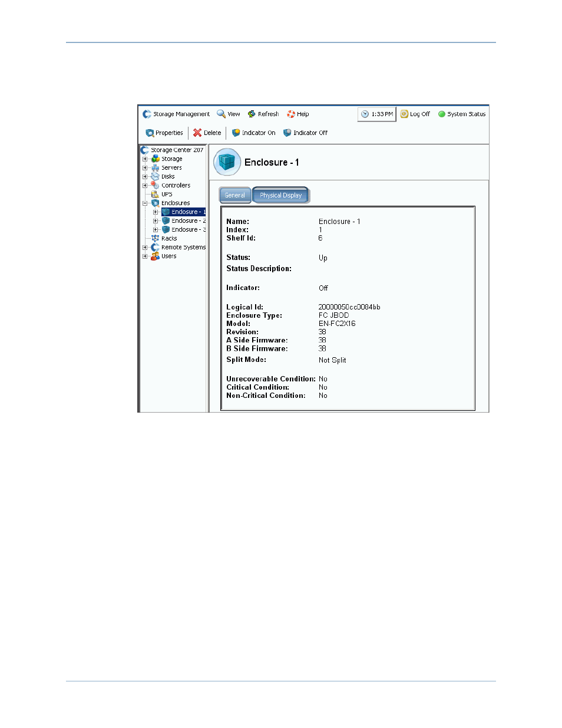Click the 'Critical Condition:' label
Screen dimensions: 562x728
point(258,387)
